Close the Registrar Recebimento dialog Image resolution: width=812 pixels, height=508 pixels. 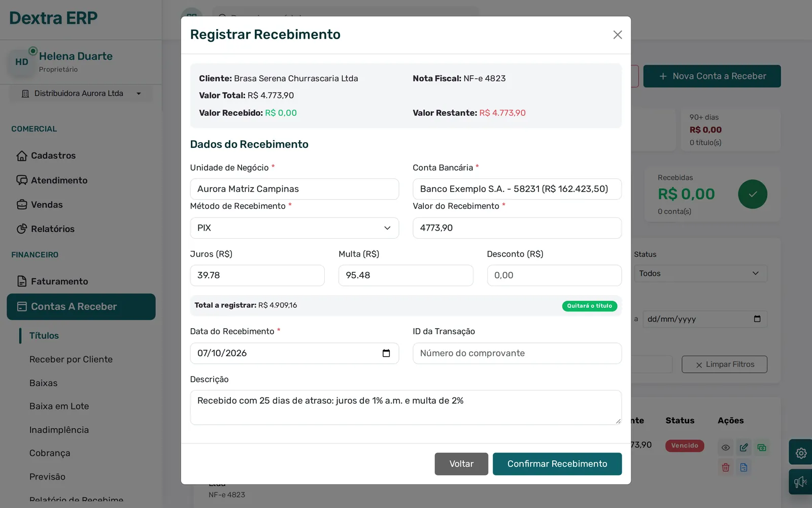617,35
